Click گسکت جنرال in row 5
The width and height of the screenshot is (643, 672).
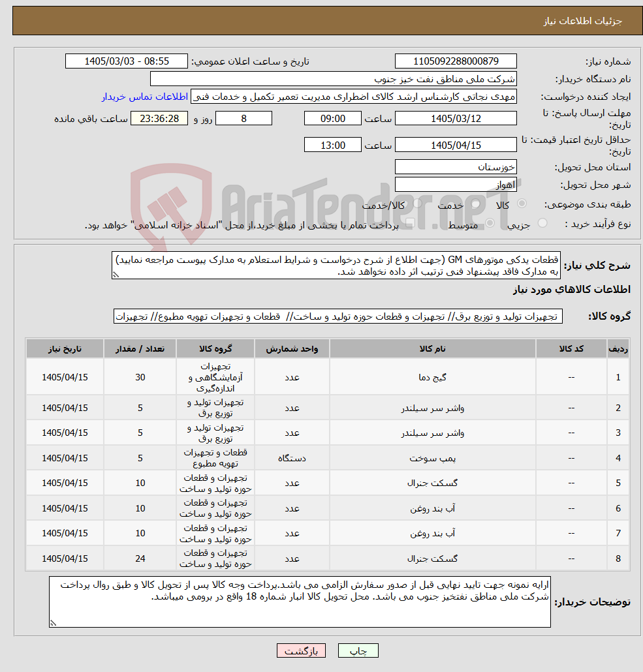(432, 483)
